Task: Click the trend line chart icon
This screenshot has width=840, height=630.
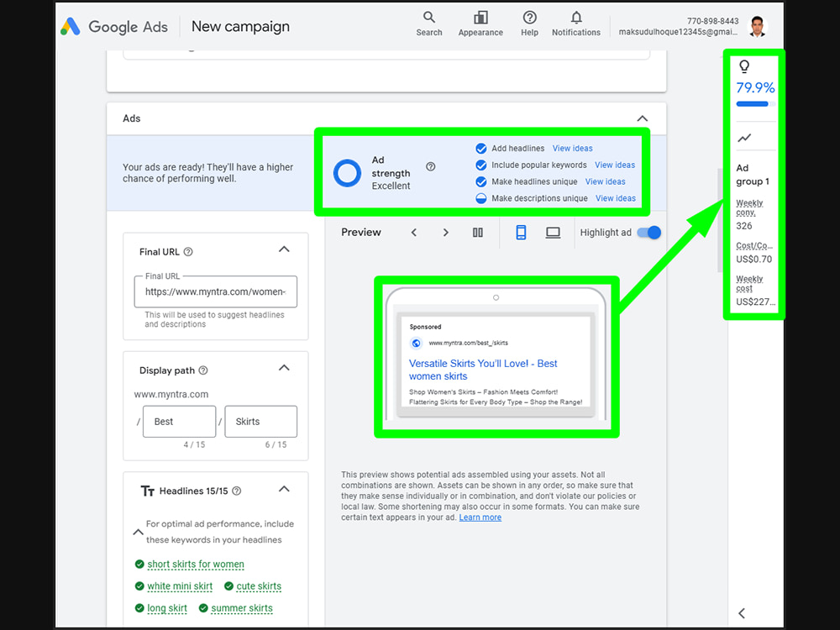Action: click(744, 139)
